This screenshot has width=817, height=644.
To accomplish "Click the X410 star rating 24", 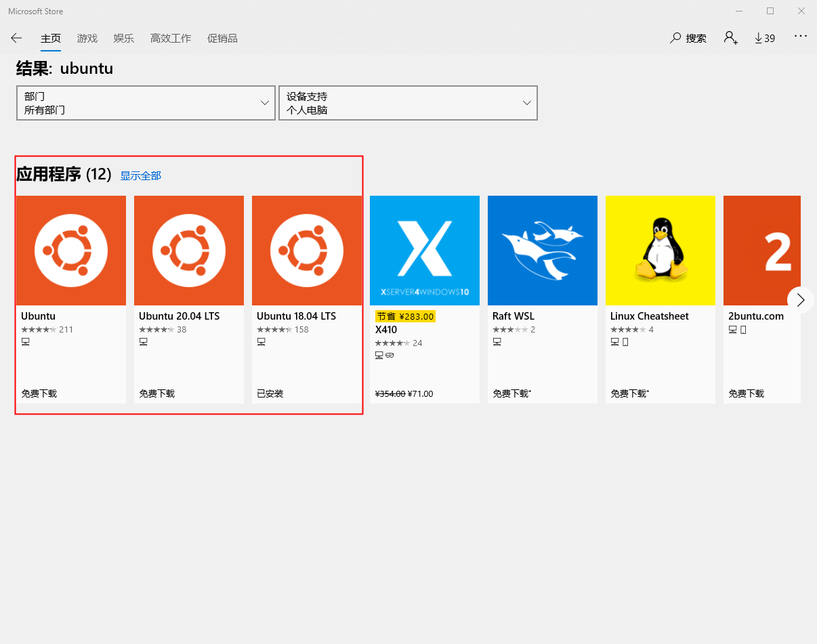I will (398, 343).
